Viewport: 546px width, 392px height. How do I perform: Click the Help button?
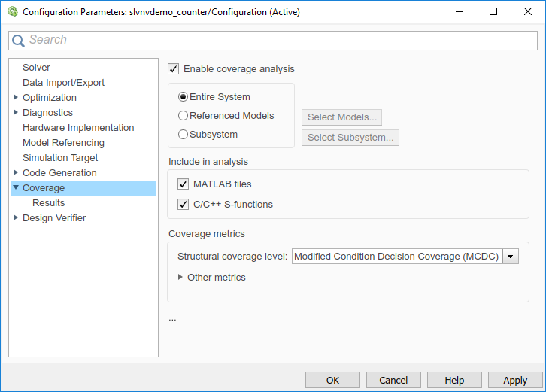point(454,380)
